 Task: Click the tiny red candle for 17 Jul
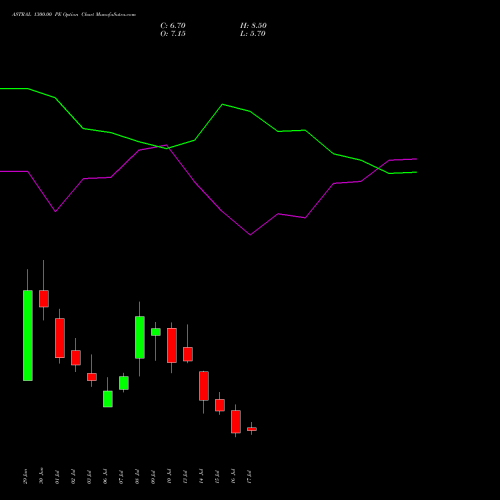tap(252, 429)
